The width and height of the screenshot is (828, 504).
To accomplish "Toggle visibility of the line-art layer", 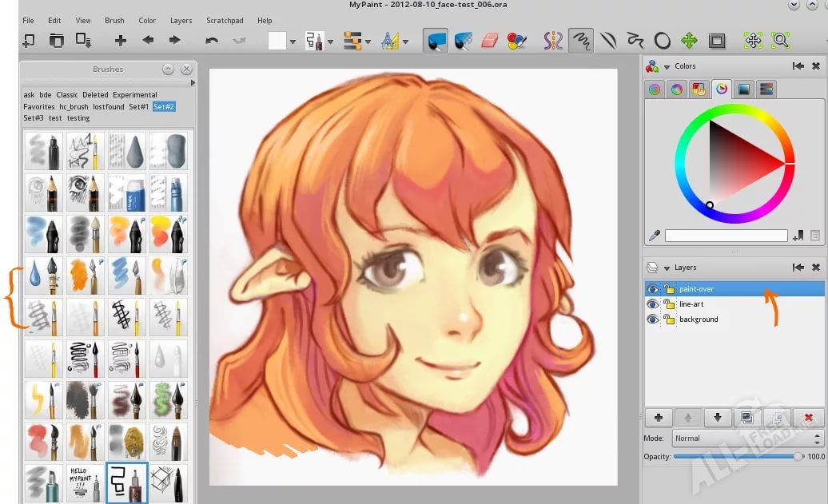I will pyautogui.click(x=653, y=304).
